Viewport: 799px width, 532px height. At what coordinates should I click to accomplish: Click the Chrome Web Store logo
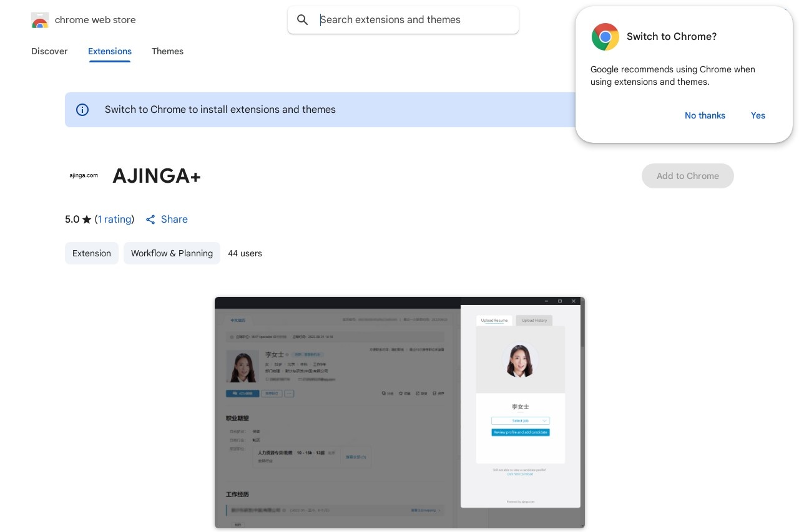39,20
